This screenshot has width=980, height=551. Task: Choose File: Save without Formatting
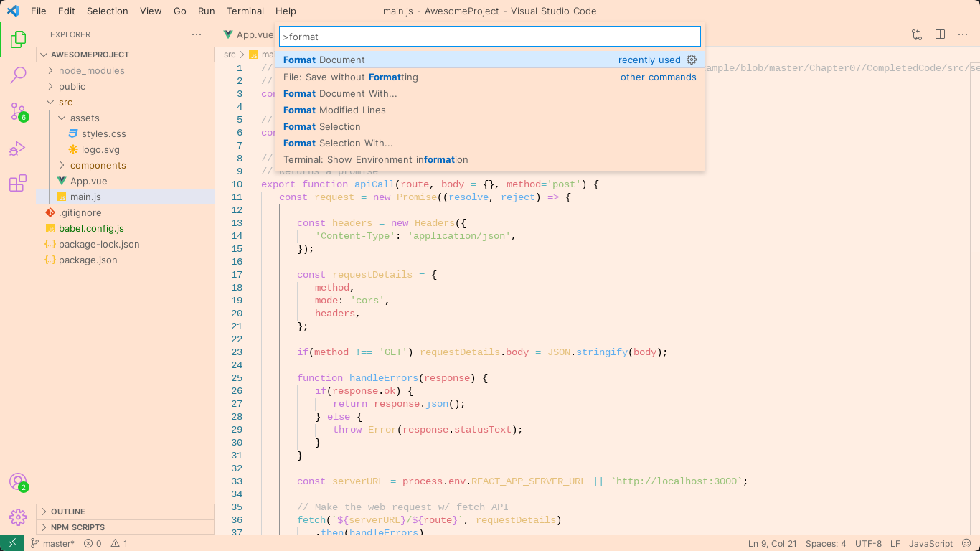coord(490,77)
